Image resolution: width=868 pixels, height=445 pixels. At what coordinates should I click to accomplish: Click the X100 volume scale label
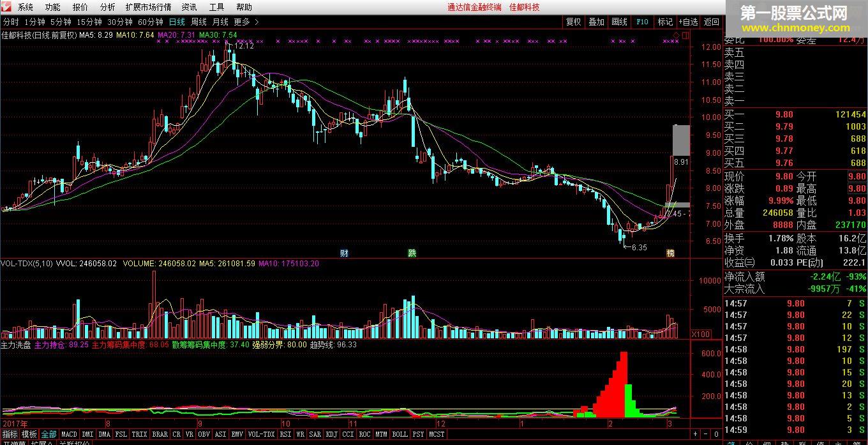pos(701,334)
